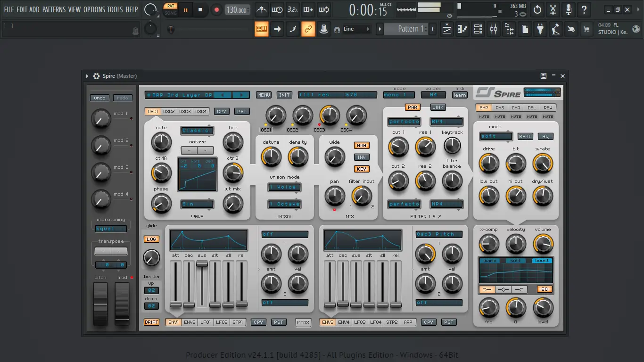Viewport: 644px width, 362px height.
Task: Show the Mixer window icon
Action: pyautogui.click(x=493, y=29)
